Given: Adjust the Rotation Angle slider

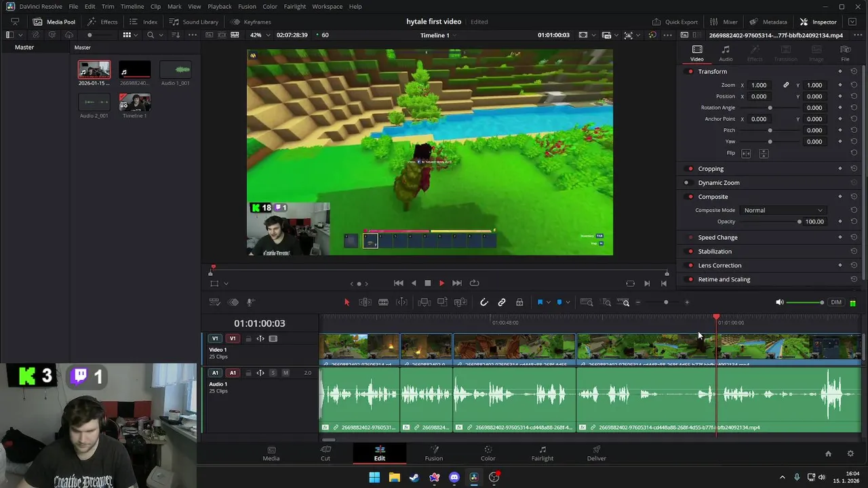Looking at the screenshot, I should [770, 108].
